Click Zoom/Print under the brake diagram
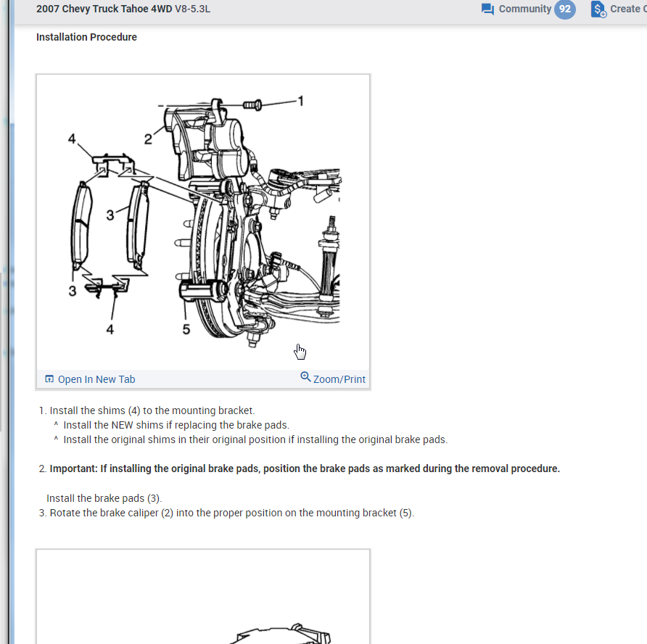The width and height of the screenshot is (647, 644). 339,379
